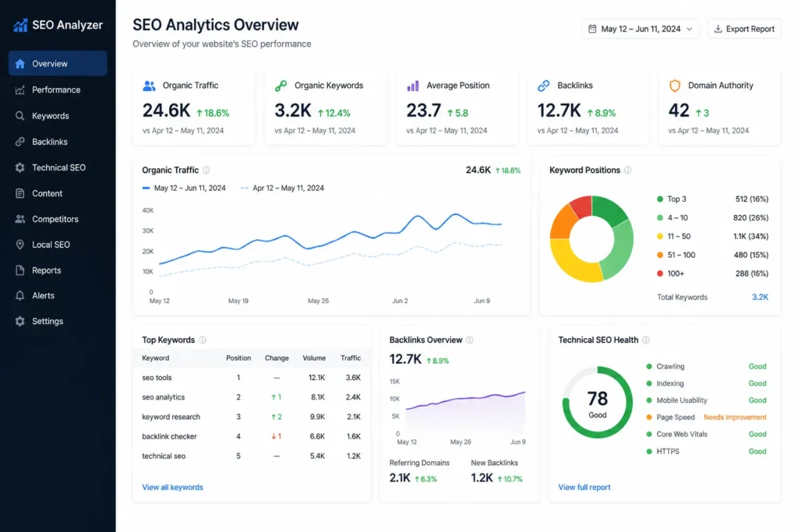Click the Referring Domains 2.1K value
The image size is (798, 532).
pyautogui.click(x=400, y=478)
